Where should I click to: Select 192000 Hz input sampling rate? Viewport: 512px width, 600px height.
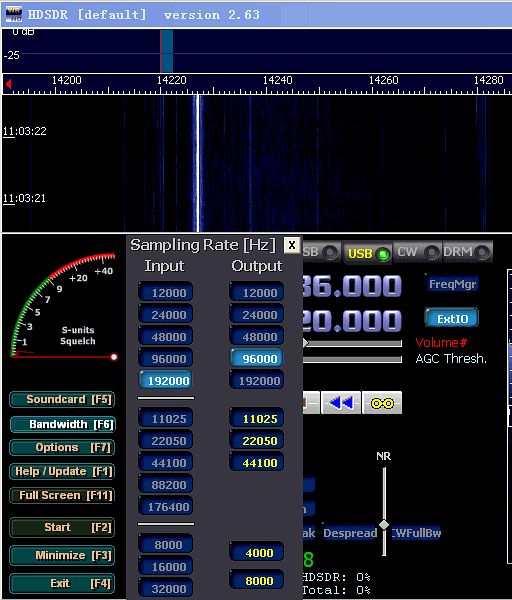[165, 381]
